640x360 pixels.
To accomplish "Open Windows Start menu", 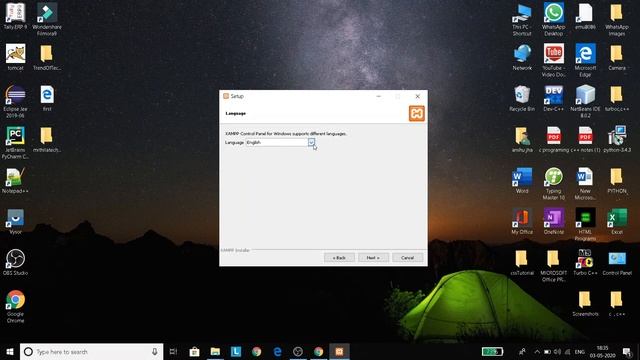I will click(x=10, y=351).
